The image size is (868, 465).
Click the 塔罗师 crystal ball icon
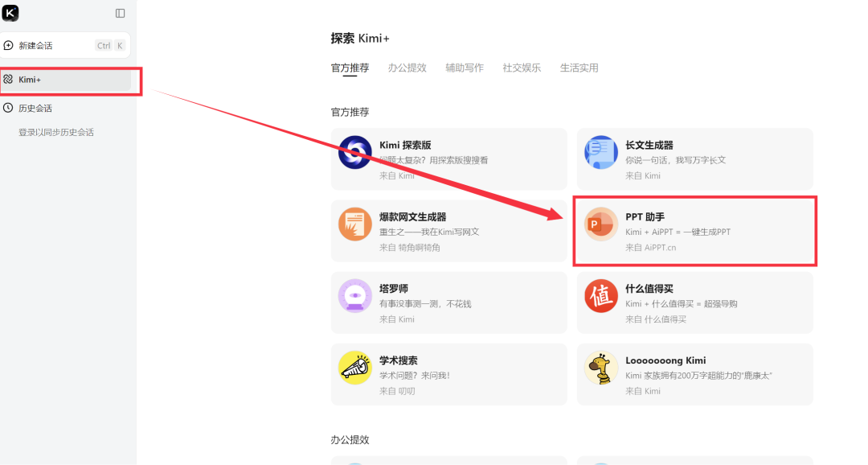(x=355, y=296)
